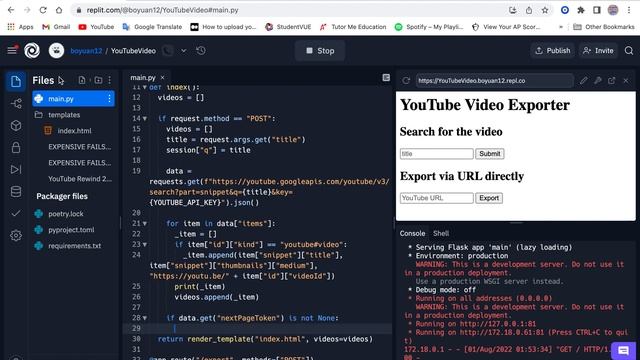Collapse code fold arrow at line 21
The height and width of the screenshot is (360, 640).
144,224
